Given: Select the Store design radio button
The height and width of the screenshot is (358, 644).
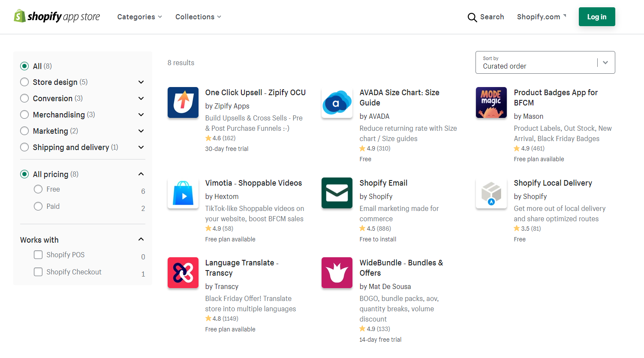Looking at the screenshot, I should click(24, 82).
